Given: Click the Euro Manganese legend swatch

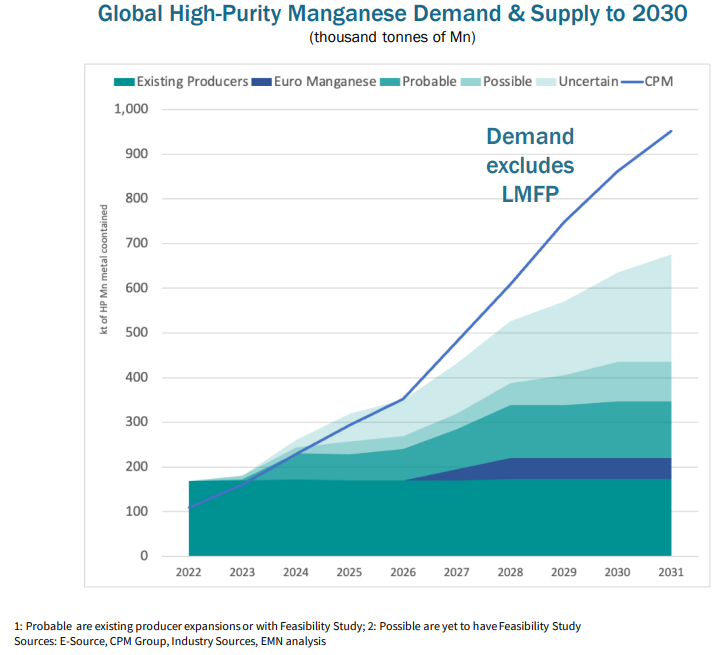Looking at the screenshot, I should click(x=263, y=81).
